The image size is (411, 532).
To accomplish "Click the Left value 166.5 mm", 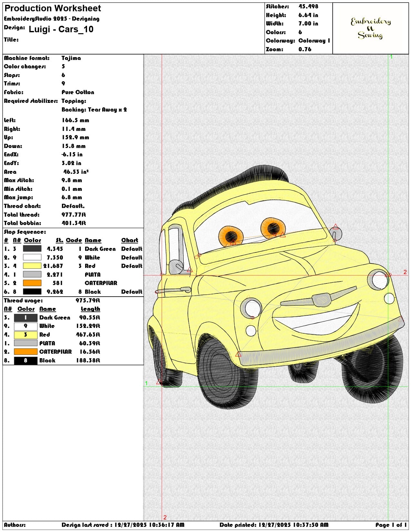I will point(75,120).
